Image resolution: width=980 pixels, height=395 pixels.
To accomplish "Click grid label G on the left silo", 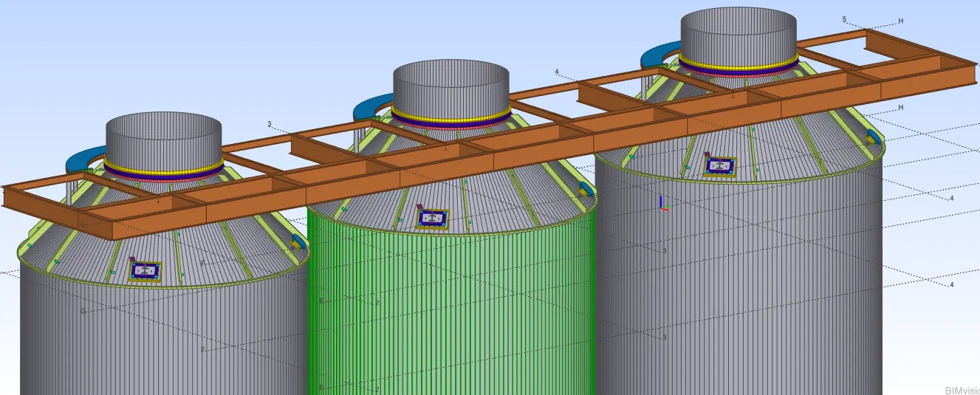I will click(83, 311).
